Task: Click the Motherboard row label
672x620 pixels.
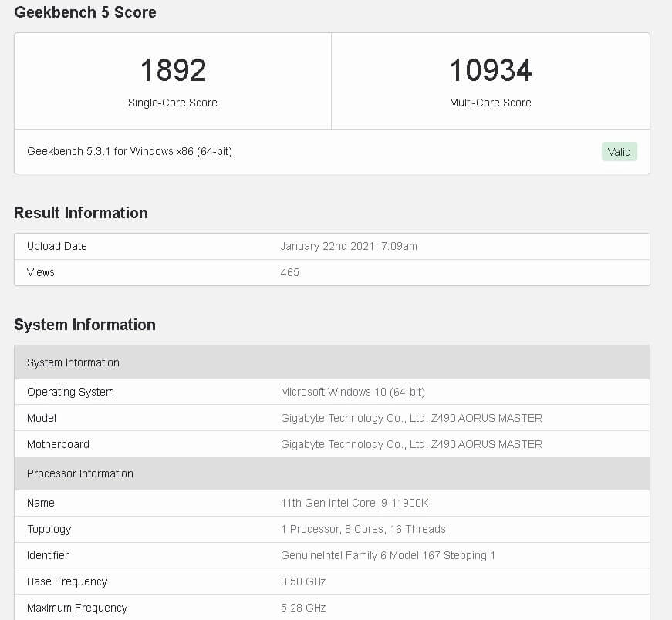Action: (59, 444)
